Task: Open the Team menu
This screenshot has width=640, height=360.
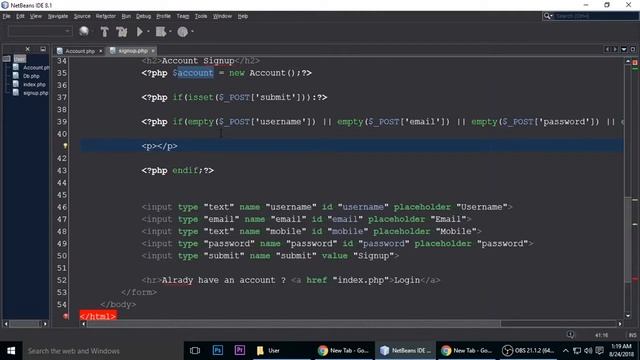Action: tap(182, 16)
